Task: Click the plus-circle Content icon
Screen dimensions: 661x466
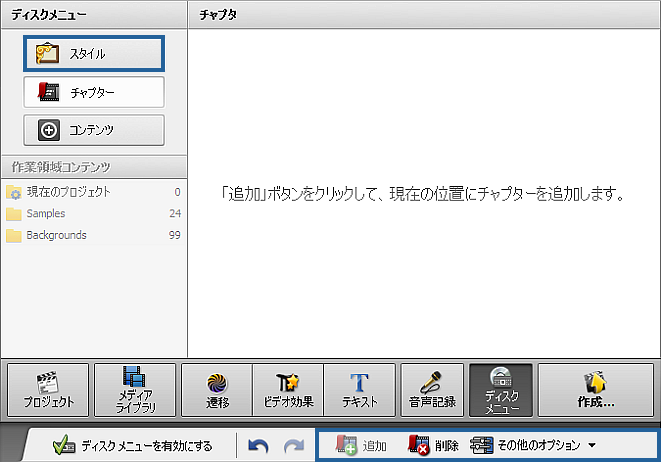Action: (x=49, y=130)
